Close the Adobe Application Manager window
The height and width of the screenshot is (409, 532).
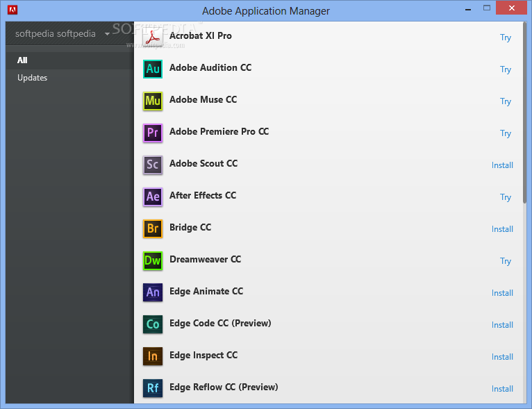click(512, 8)
